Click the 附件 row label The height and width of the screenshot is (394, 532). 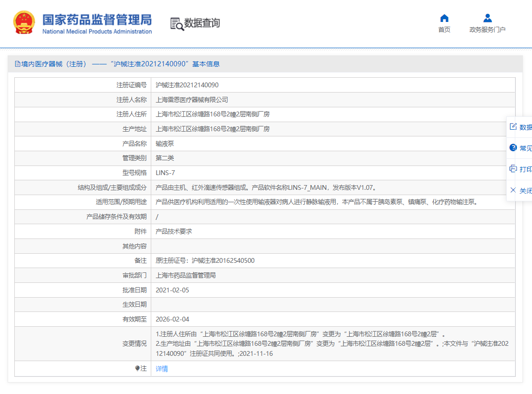[x=141, y=232]
